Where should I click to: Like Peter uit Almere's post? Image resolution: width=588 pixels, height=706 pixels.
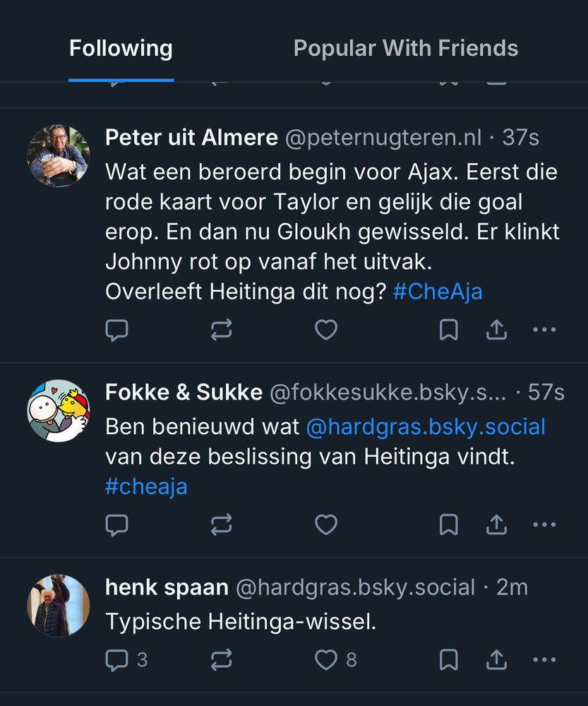325,330
